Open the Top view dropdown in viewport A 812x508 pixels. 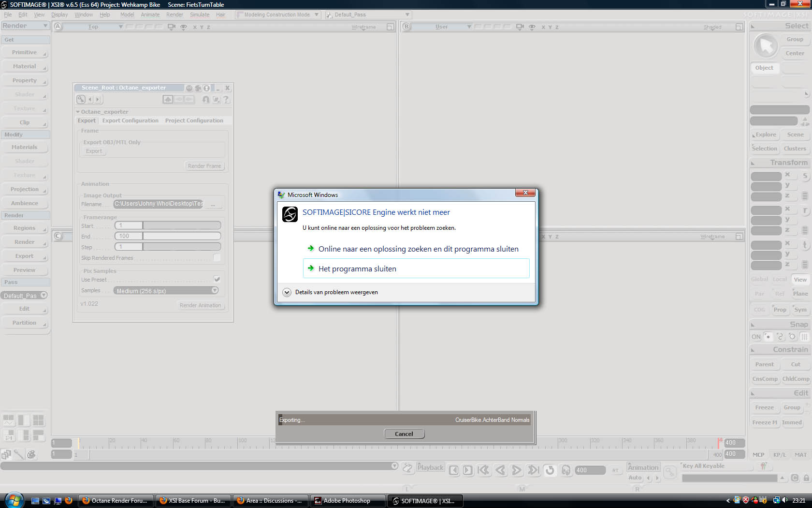point(93,27)
